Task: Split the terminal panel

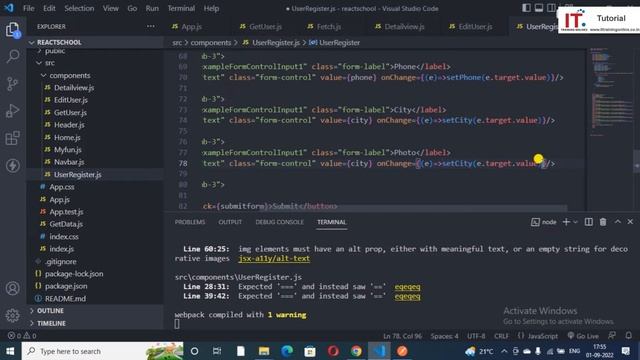Action: click(x=589, y=222)
